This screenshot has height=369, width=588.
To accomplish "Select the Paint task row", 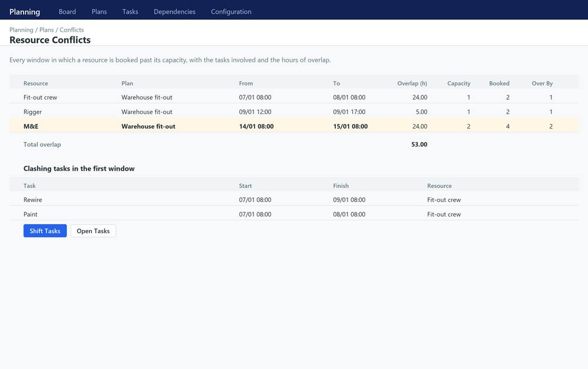I will tap(294, 214).
